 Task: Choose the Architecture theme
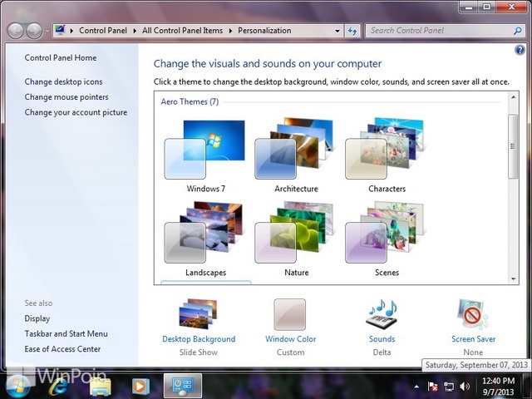point(296,155)
